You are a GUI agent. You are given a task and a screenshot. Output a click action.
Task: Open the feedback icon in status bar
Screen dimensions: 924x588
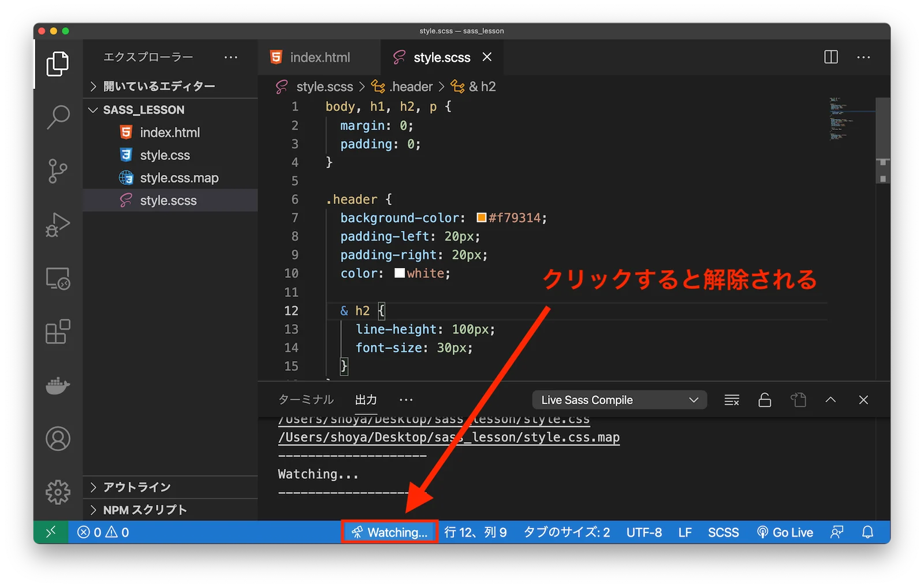(836, 532)
